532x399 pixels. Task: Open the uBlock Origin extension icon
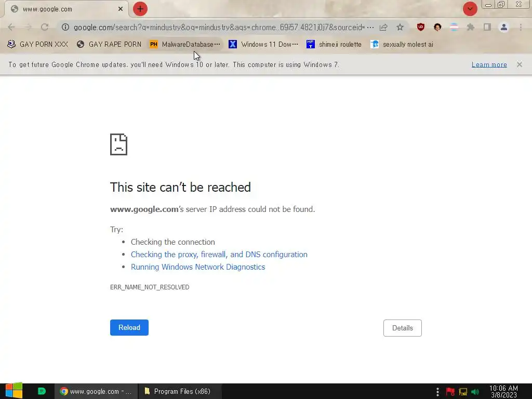tap(421, 27)
